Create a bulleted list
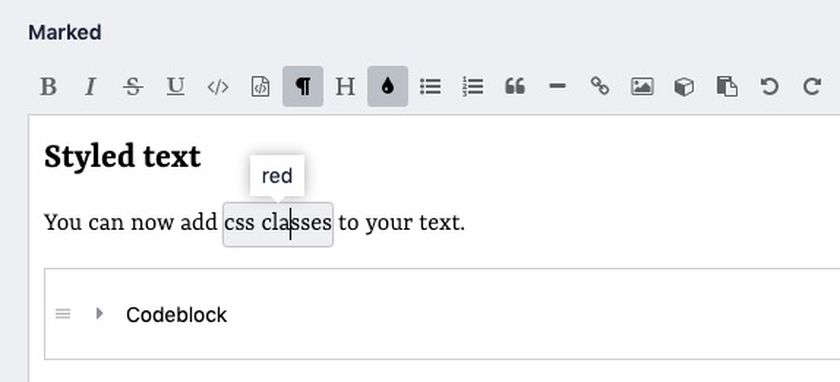 click(x=430, y=86)
